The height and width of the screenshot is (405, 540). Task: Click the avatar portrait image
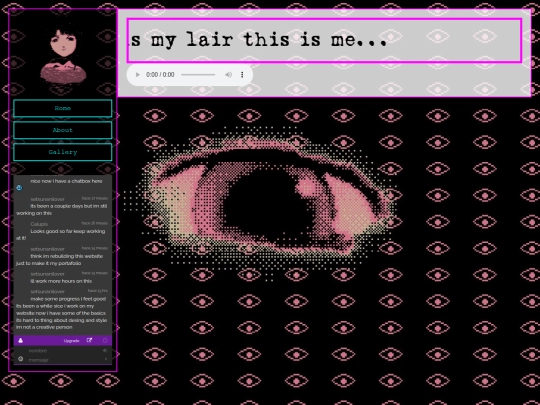[x=63, y=54]
